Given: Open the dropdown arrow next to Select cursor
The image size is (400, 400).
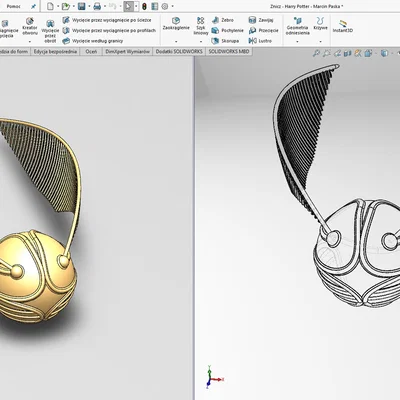Looking at the screenshot, I should coord(136,6).
